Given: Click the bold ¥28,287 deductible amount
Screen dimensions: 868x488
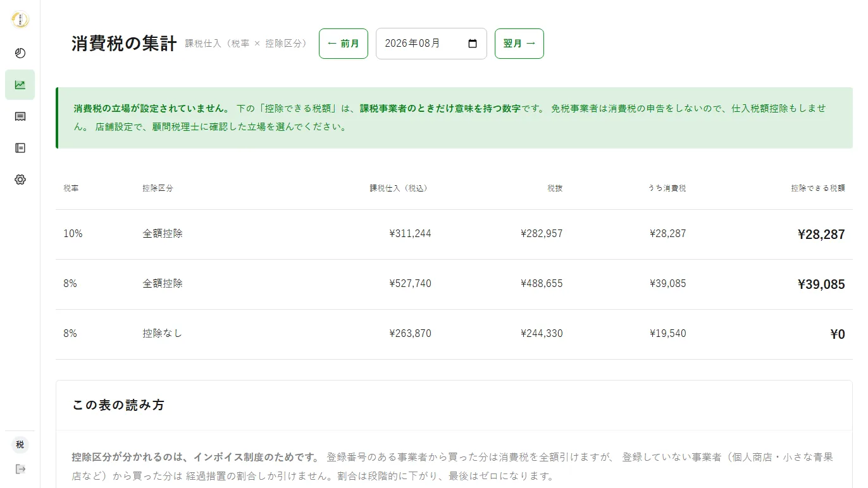Looking at the screenshot, I should [x=821, y=235].
